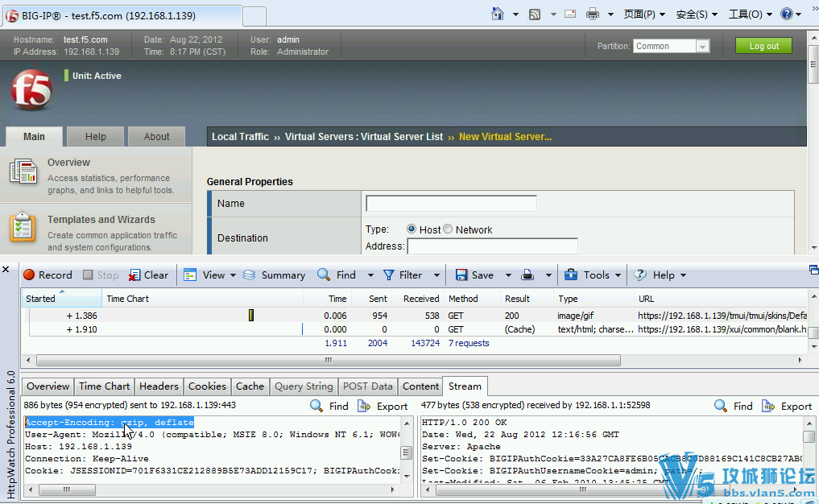819x504 pixels.
Task: Expand the HttpWatch Filter dropdown arrow
Action: pyautogui.click(x=436, y=275)
